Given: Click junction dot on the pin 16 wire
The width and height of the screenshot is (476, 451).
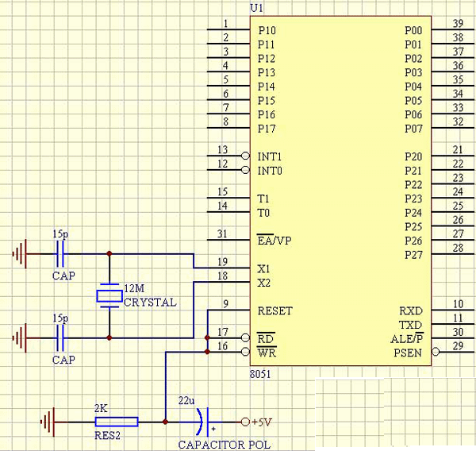Looking at the screenshot, I should (207, 352).
